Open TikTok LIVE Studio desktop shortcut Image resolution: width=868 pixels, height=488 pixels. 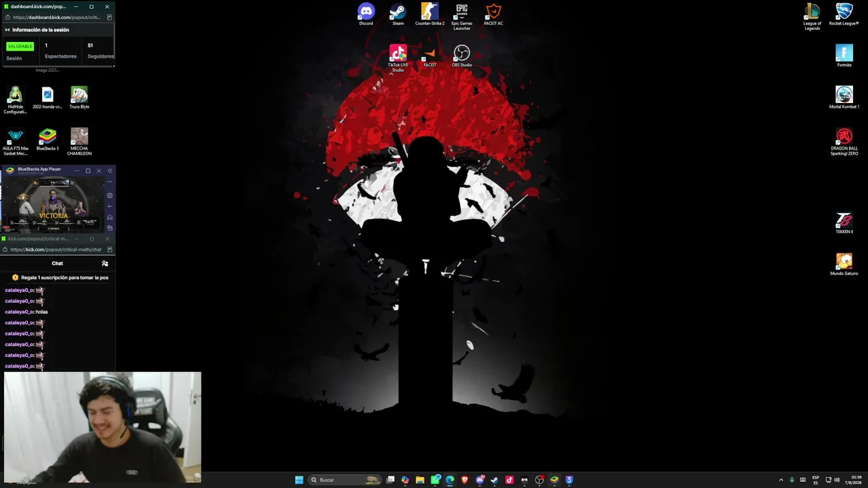click(398, 58)
